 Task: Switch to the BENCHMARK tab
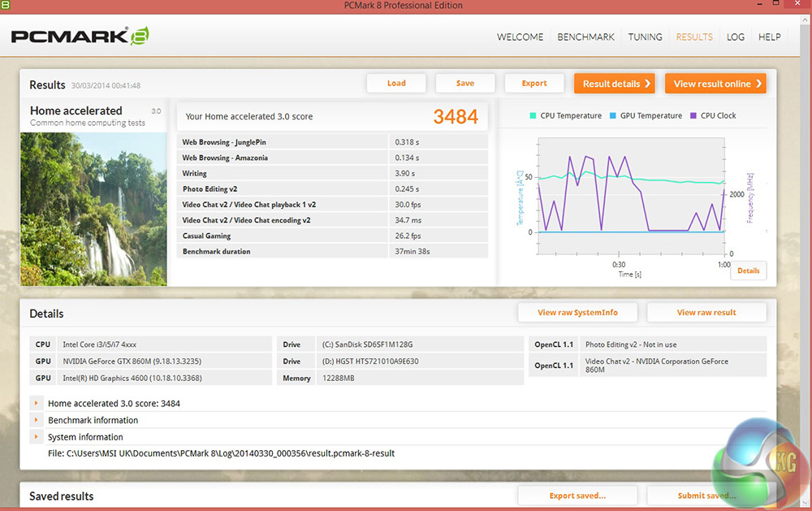point(585,37)
